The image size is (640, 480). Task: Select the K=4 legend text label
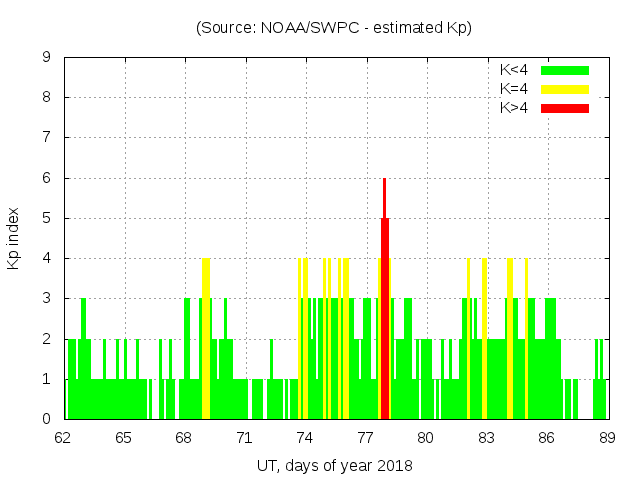[514, 89]
